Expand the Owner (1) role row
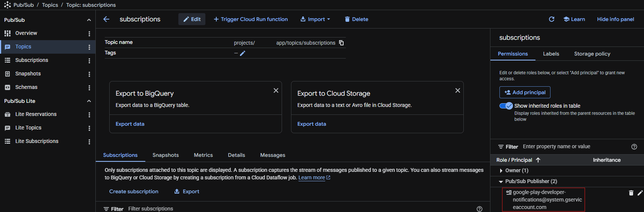Screen dimensions: 644x212 501,170
